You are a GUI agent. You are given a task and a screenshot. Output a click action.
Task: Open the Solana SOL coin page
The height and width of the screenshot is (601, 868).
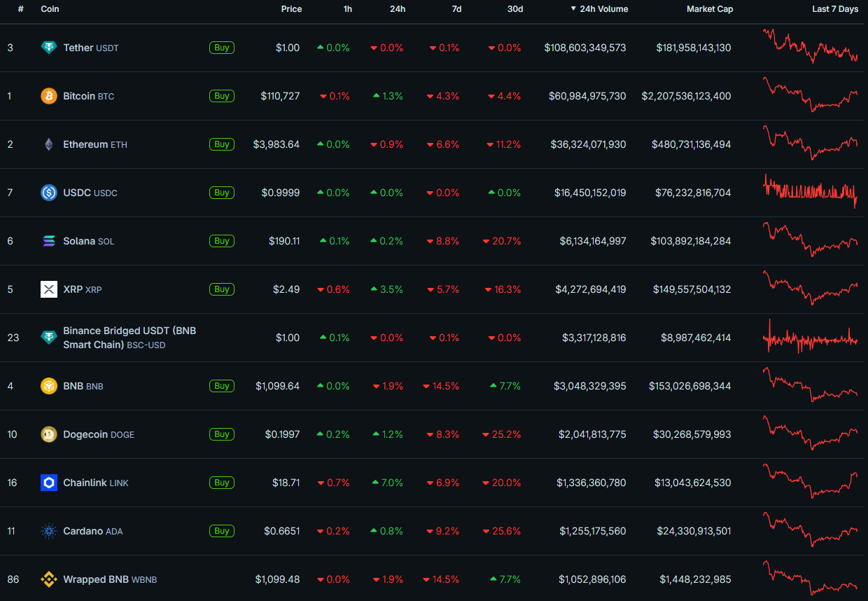point(89,241)
